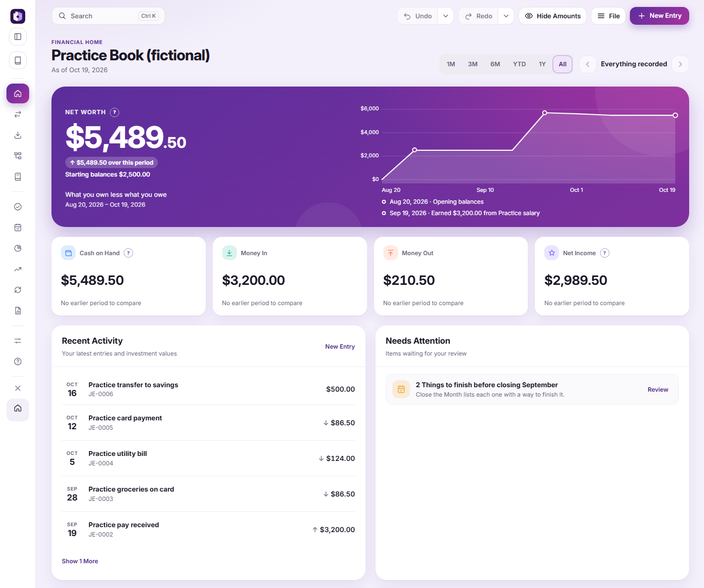The height and width of the screenshot is (588, 704).
Task: Select the 3M period tab
Action: coord(473,64)
